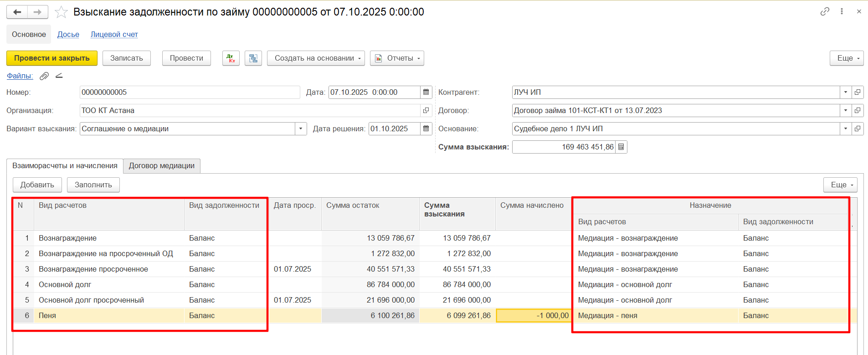
Task: Copy the document link icon
Action: [x=825, y=12]
